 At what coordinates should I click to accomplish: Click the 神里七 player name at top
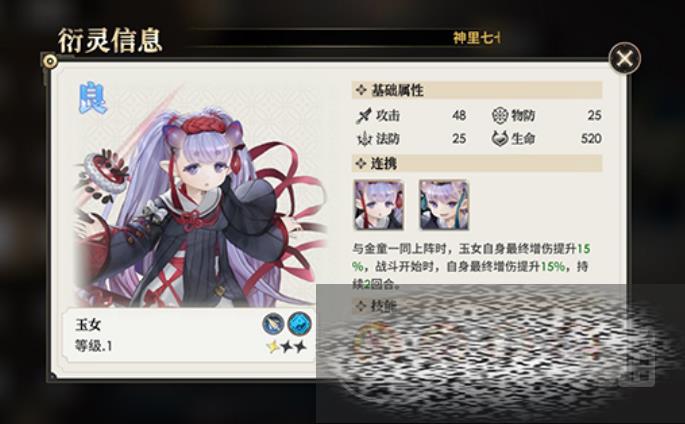(x=477, y=38)
